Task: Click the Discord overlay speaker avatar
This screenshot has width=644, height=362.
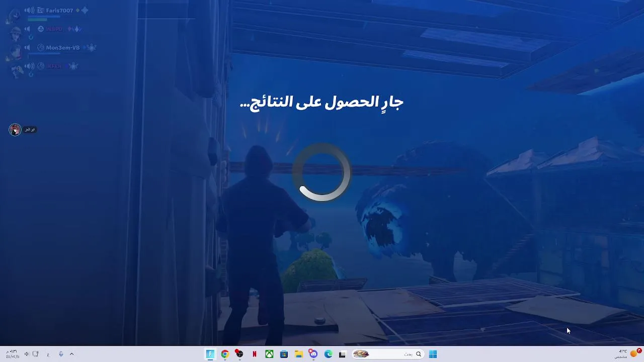Action: [x=15, y=130]
